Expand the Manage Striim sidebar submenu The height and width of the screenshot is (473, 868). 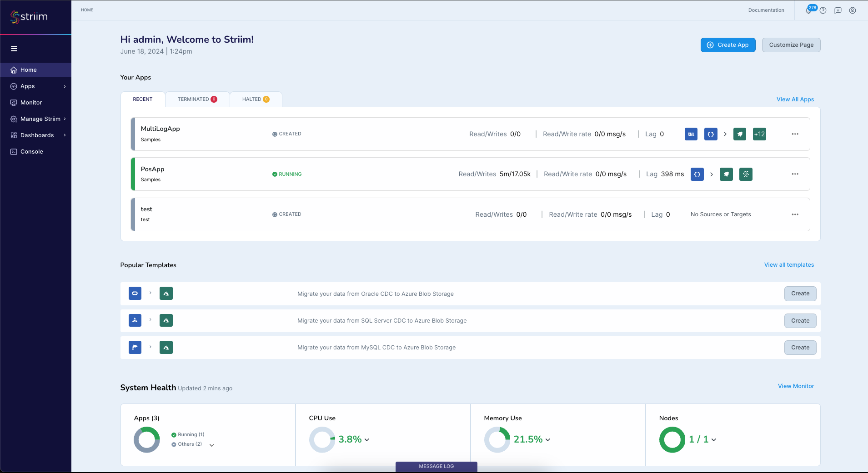point(65,119)
